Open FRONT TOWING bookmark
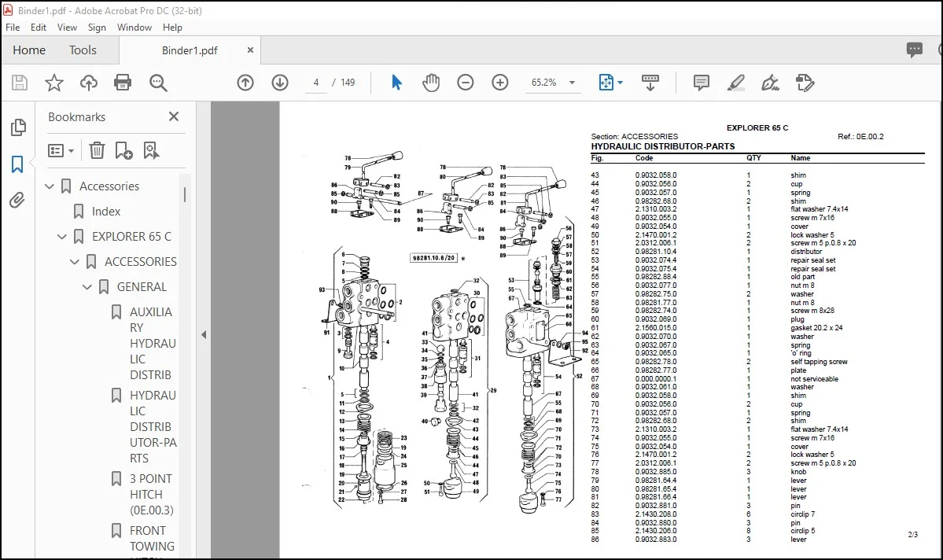The width and height of the screenshot is (943, 560). (152, 538)
